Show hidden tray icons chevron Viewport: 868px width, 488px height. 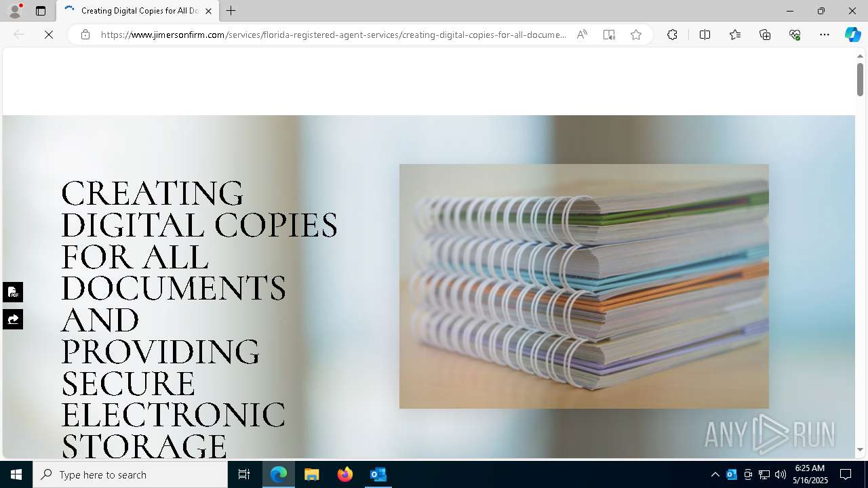(x=715, y=474)
